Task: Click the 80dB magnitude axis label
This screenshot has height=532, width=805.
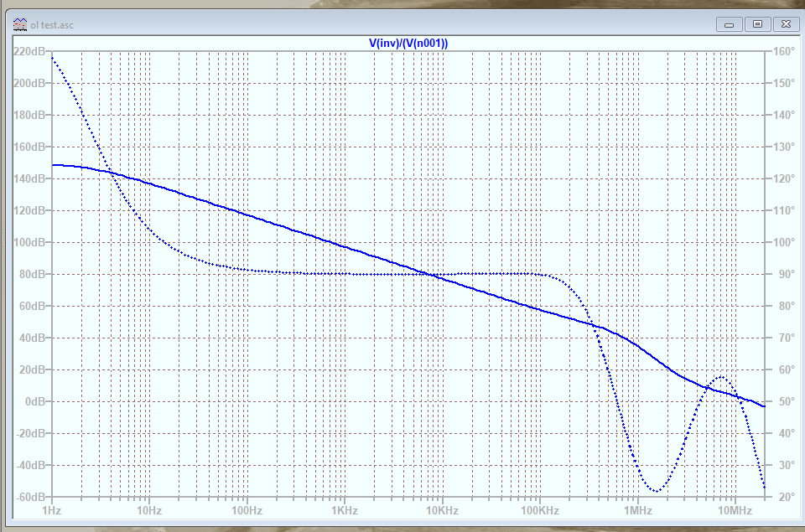Action: click(x=33, y=274)
